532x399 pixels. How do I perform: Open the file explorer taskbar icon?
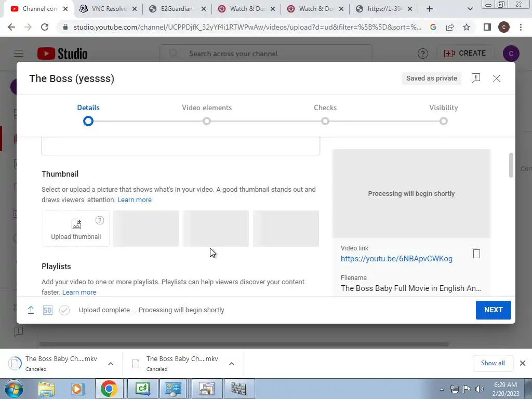point(46,389)
